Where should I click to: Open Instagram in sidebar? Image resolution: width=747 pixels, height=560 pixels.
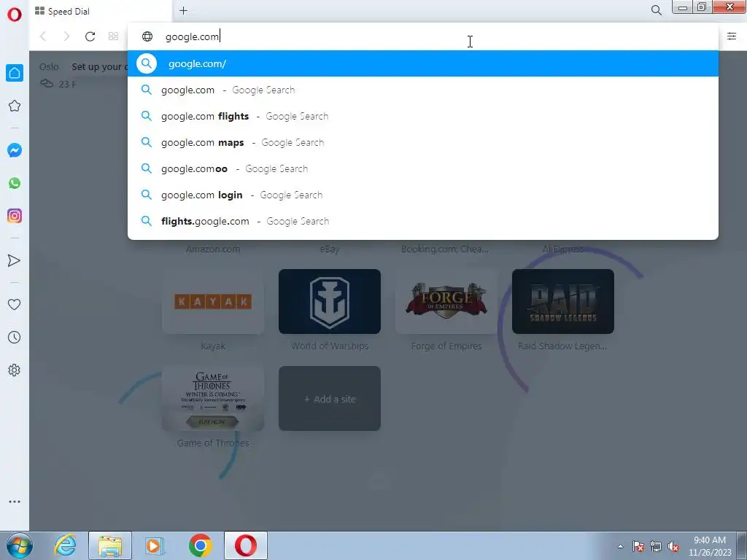coord(15,216)
